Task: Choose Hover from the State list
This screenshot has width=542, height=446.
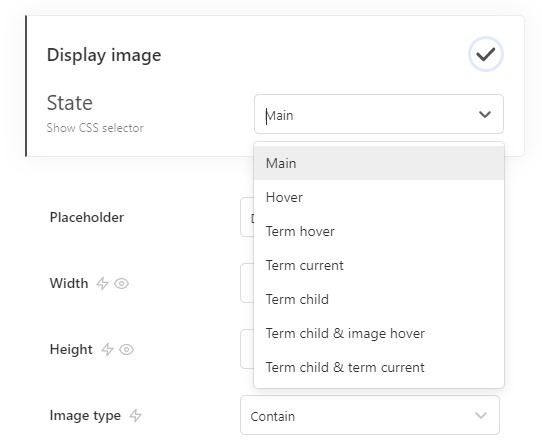Action: coord(379,197)
